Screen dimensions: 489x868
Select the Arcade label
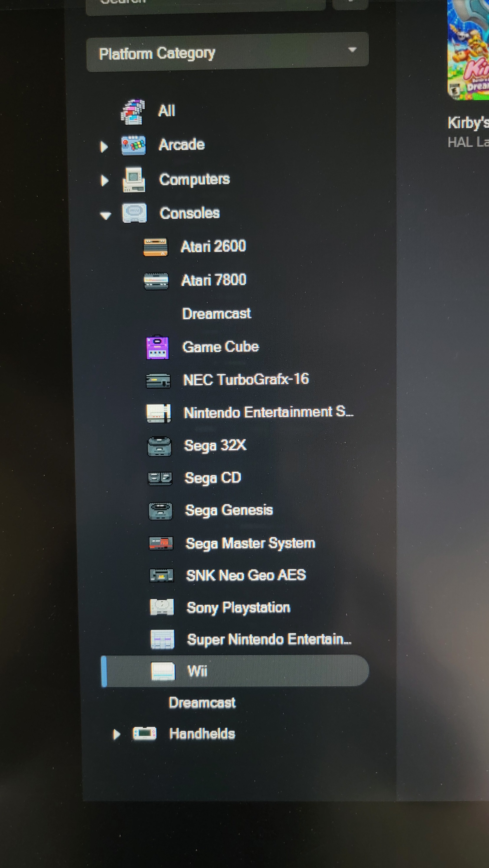pos(182,145)
